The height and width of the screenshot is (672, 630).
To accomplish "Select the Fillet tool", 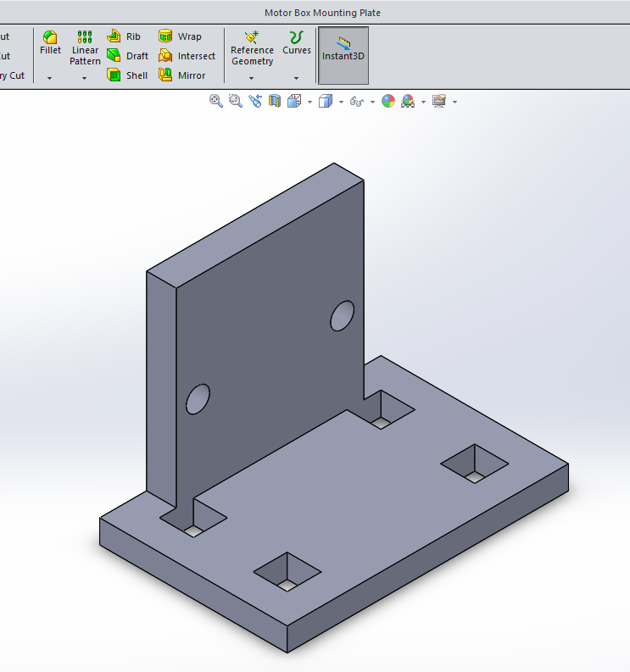I will [50, 43].
